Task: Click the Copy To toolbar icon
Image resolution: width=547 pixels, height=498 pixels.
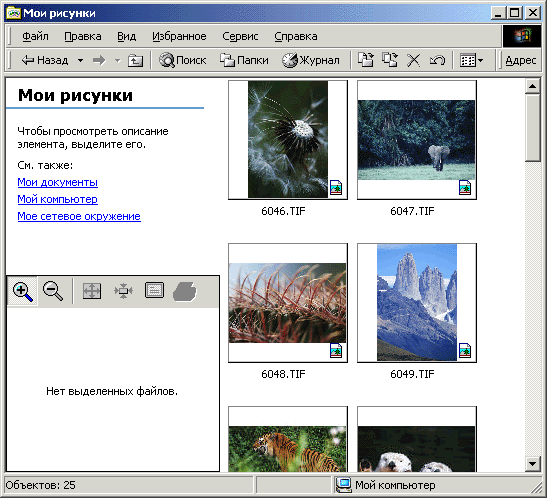Action: [x=390, y=60]
